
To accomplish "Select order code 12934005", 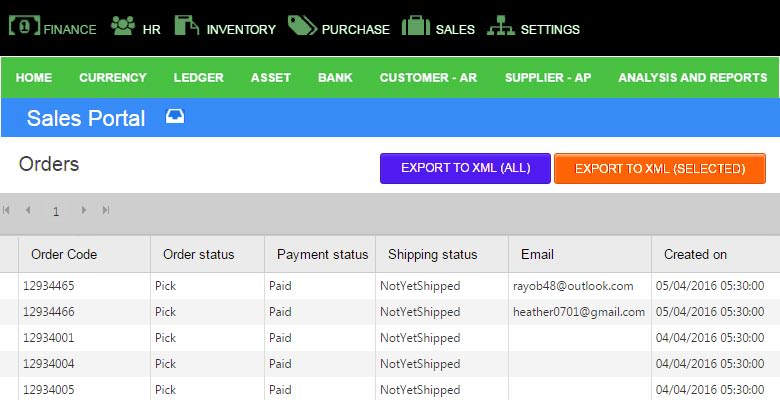I will pyautogui.click(x=49, y=390).
